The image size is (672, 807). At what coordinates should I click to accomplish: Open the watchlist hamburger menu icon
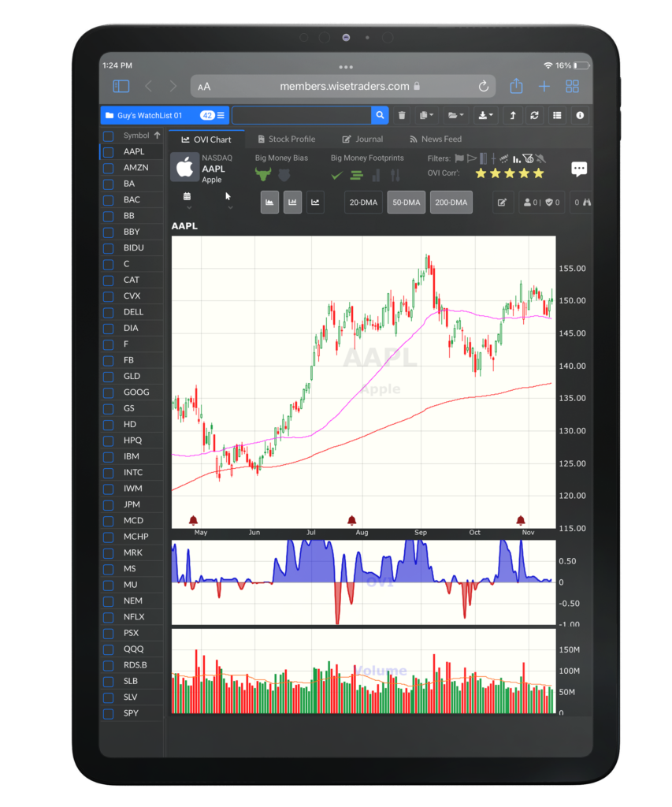[221, 115]
